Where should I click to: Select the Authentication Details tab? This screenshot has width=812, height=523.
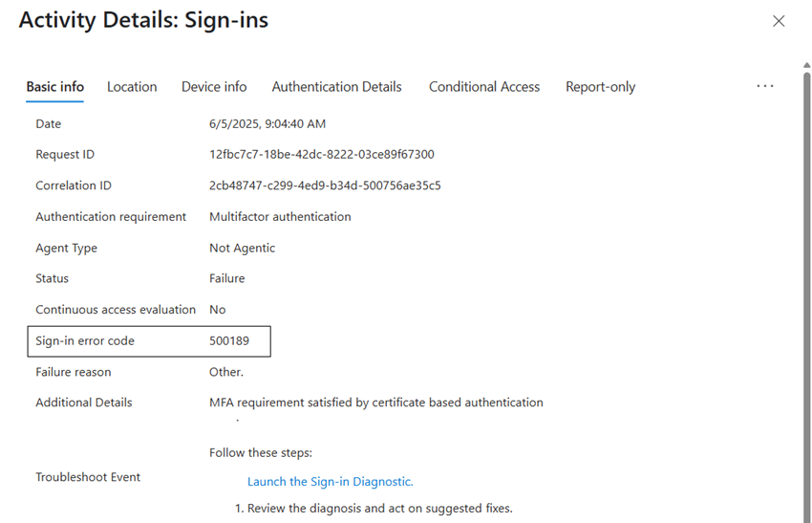click(336, 87)
